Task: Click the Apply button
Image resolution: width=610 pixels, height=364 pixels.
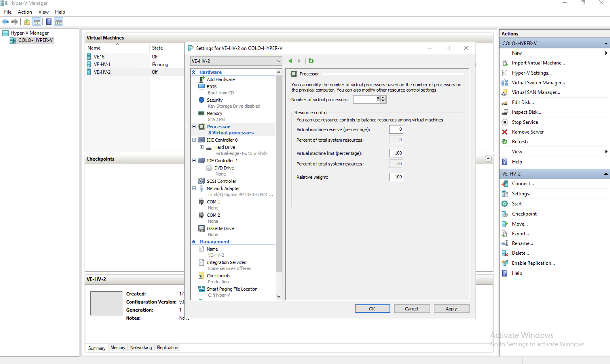Action: coord(451,309)
